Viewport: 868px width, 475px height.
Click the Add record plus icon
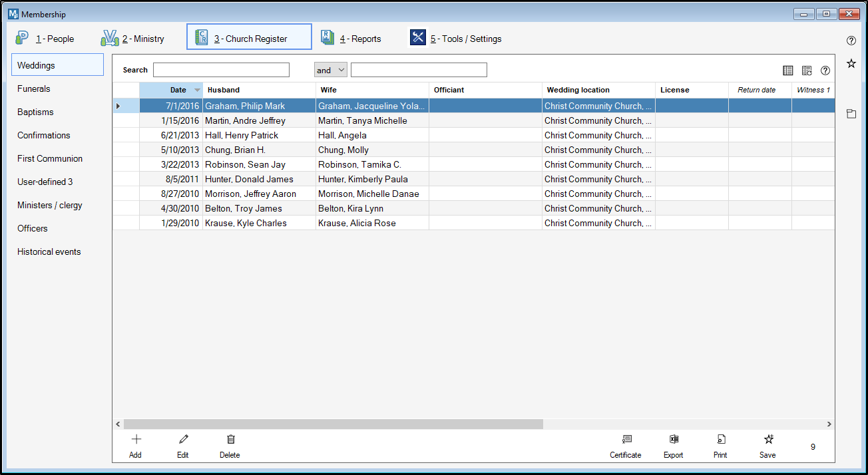coord(136,440)
